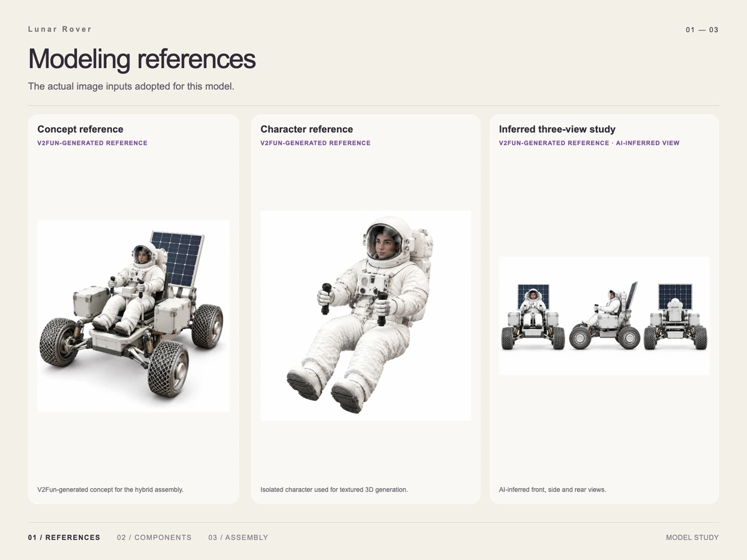Click caption 'AI-inferred front, side and rear views.'
This screenshot has width=747, height=560.
pos(553,489)
